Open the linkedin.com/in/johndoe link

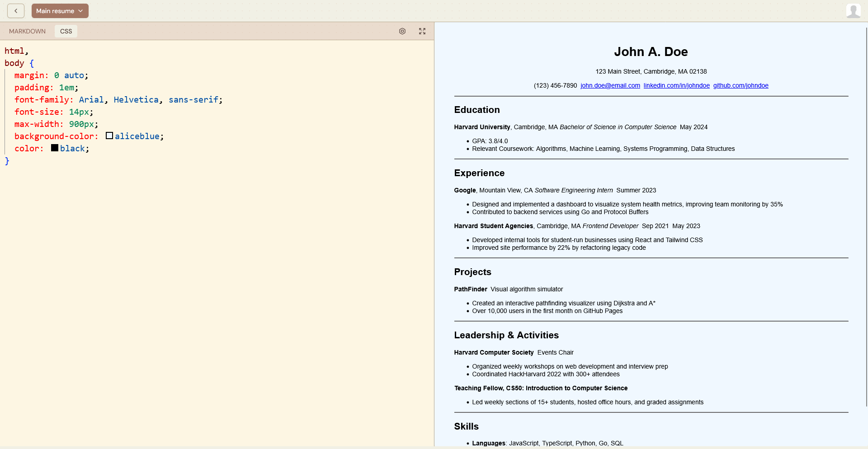pos(676,85)
